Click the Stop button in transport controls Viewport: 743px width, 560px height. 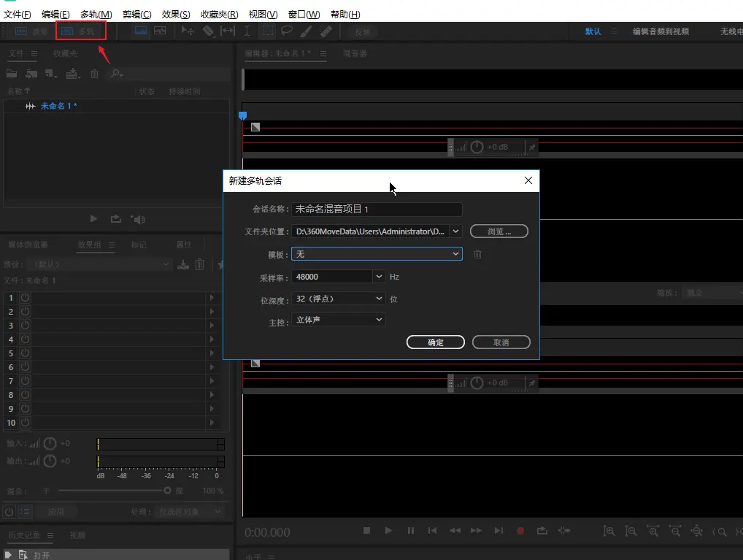tap(367, 531)
